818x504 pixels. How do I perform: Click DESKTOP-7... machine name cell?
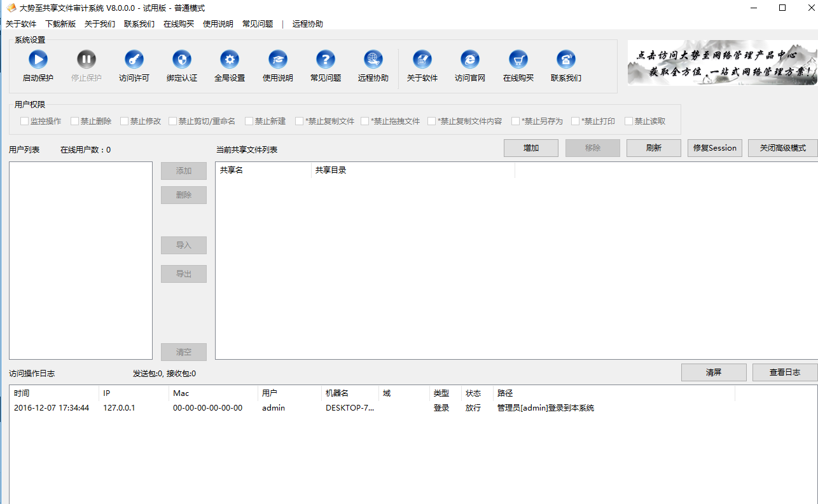pyautogui.click(x=350, y=408)
